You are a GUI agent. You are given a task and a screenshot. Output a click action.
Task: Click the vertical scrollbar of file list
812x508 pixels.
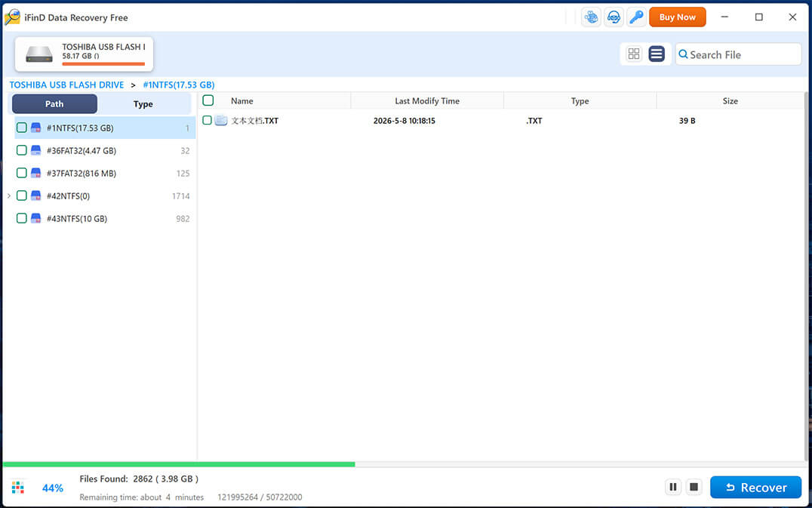pyautogui.click(x=806, y=277)
